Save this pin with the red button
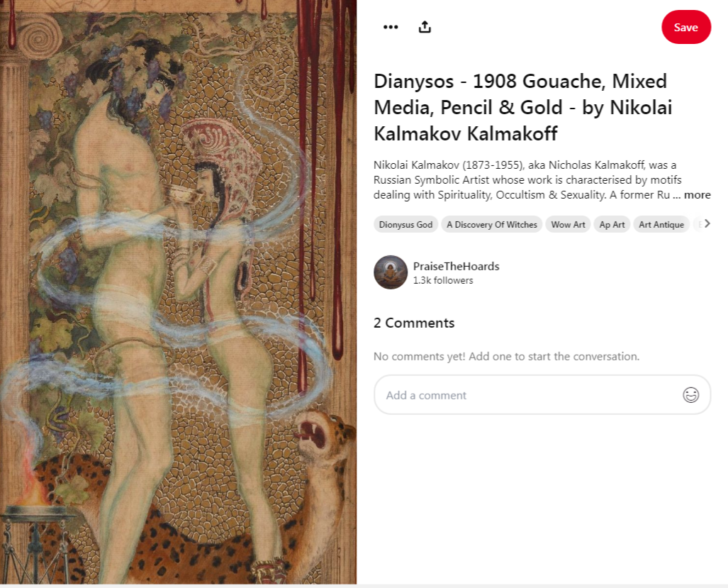The width and height of the screenshot is (728, 588). [685, 27]
